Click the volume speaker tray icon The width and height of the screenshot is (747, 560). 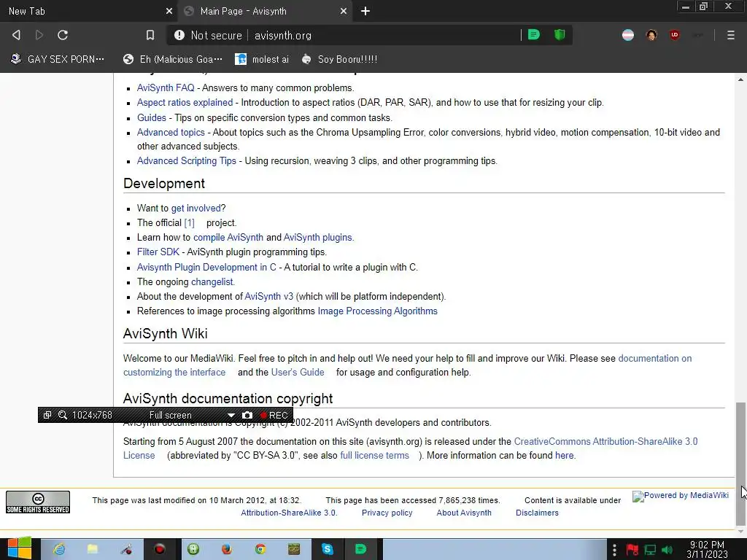(667, 551)
